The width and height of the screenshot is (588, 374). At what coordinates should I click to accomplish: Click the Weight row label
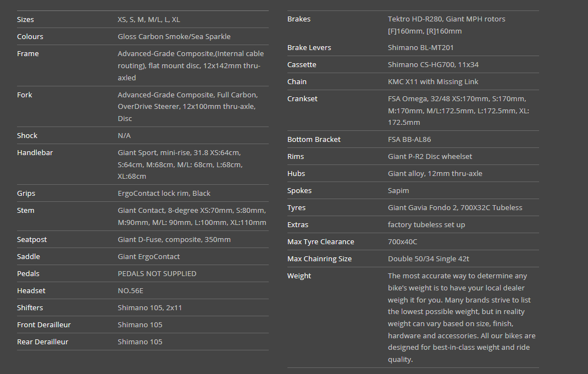(299, 276)
